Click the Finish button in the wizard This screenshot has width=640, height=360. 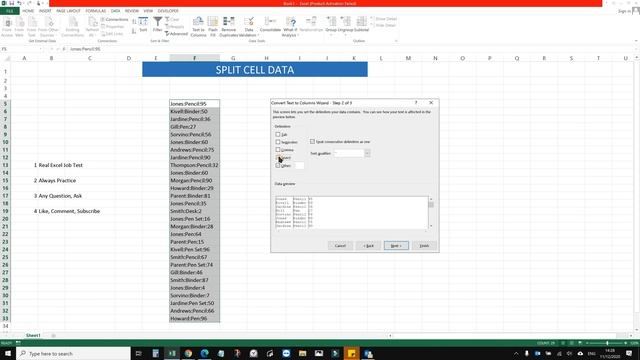point(424,246)
